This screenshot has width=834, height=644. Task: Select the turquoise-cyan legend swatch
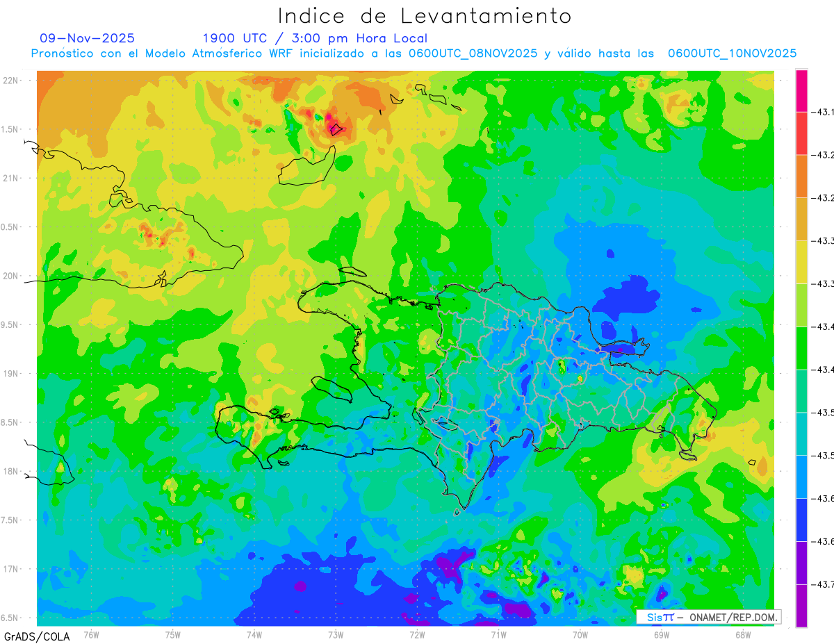click(801, 434)
